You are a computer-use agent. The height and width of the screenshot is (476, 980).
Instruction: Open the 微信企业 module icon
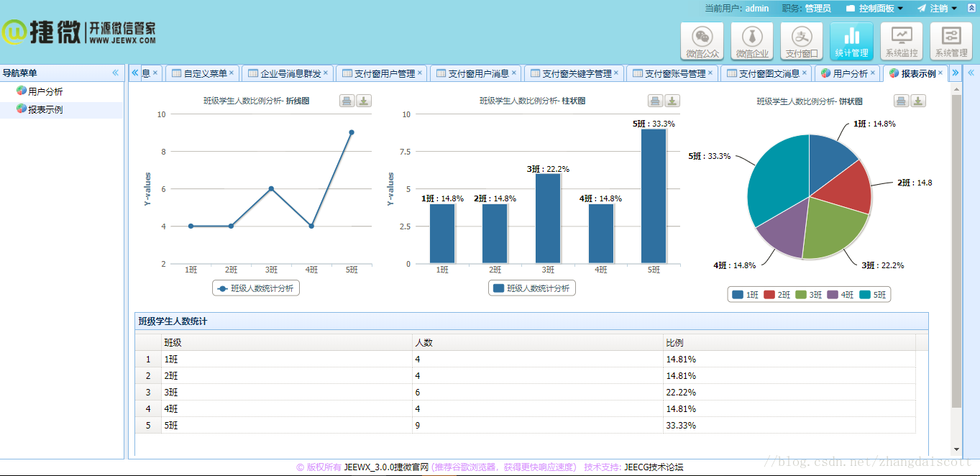coord(752,41)
